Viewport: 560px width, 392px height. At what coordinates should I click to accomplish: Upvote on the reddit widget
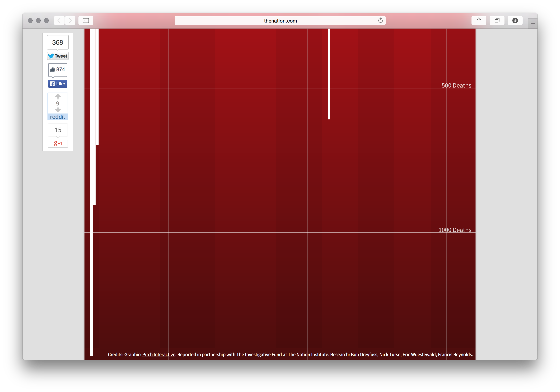click(58, 97)
